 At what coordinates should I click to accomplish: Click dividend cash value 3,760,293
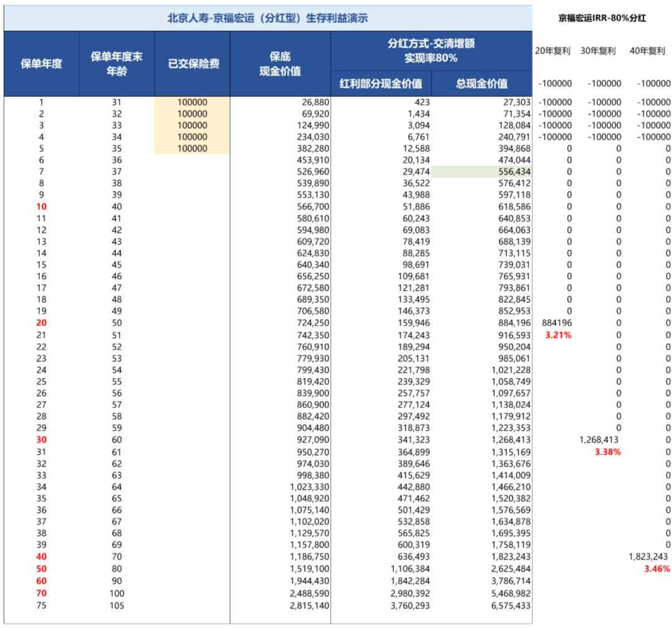pos(410,606)
